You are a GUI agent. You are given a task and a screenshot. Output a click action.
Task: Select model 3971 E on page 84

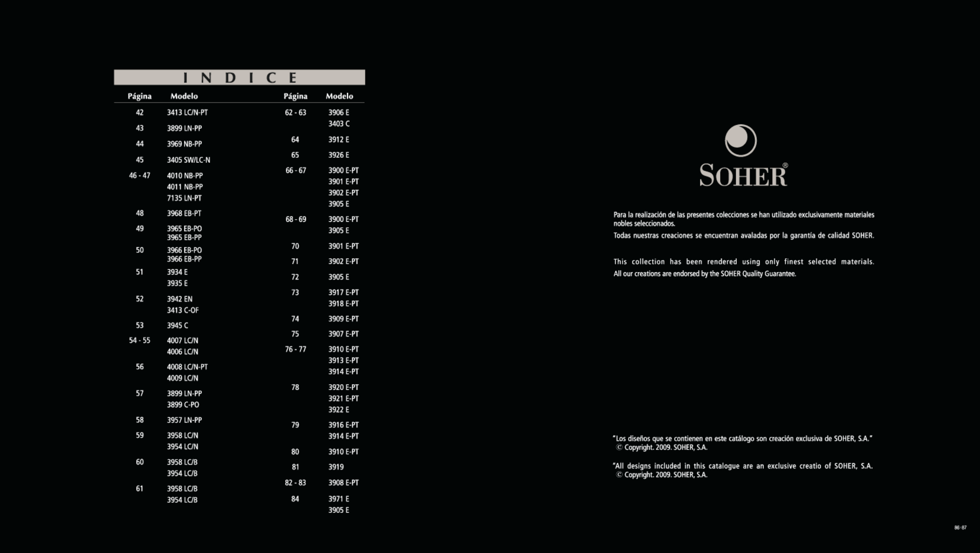[338, 499]
